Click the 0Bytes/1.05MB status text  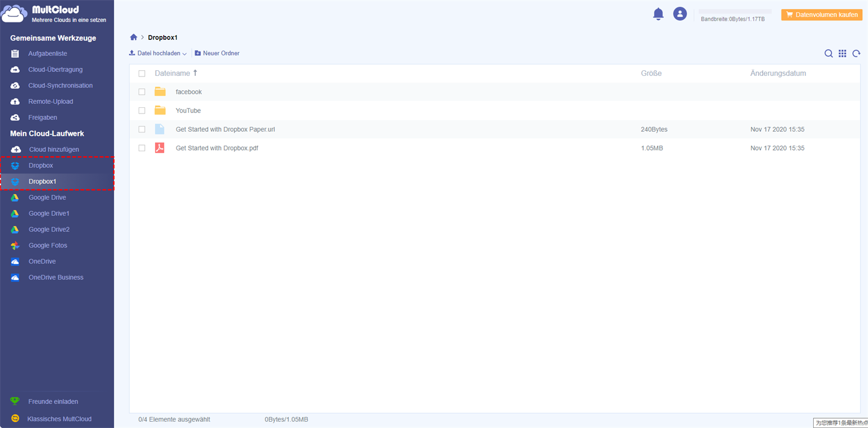pos(286,419)
